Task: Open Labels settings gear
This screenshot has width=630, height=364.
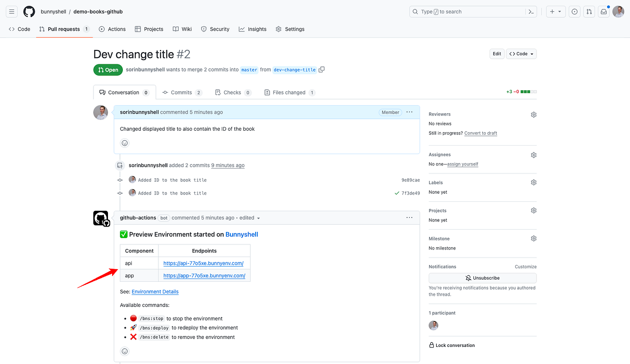Action: (534, 182)
